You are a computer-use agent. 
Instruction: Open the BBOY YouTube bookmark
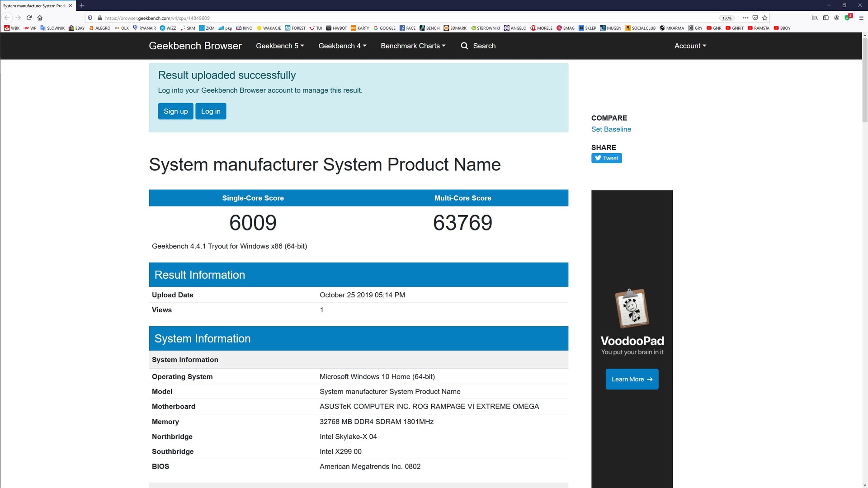(782, 28)
